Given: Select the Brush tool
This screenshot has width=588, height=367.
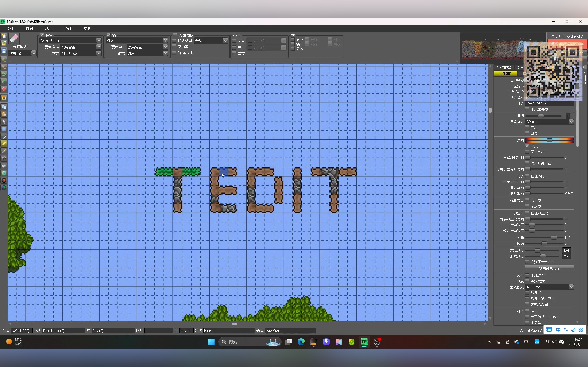Looking at the screenshot, I should (x=4, y=151).
